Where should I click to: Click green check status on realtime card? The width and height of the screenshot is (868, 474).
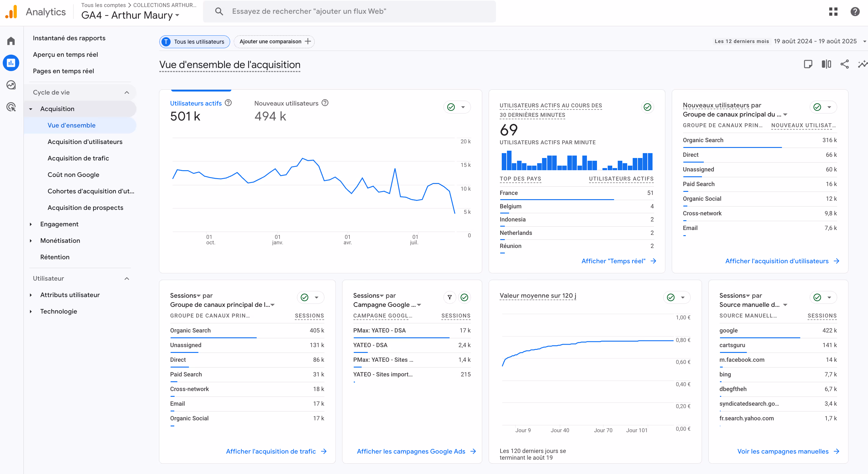coord(647,107)
